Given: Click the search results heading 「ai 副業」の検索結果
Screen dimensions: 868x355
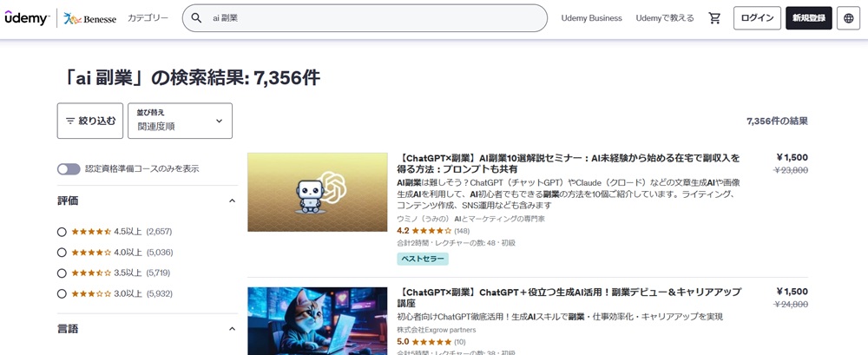Looking at the screenshot, I should tap(192, 78).
